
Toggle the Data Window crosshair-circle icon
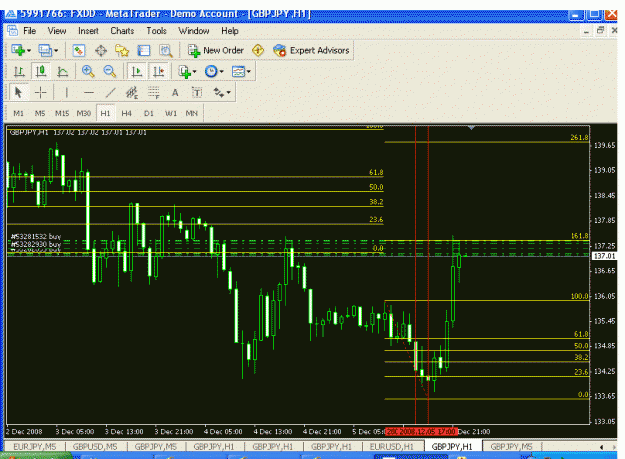pos(101,51)
